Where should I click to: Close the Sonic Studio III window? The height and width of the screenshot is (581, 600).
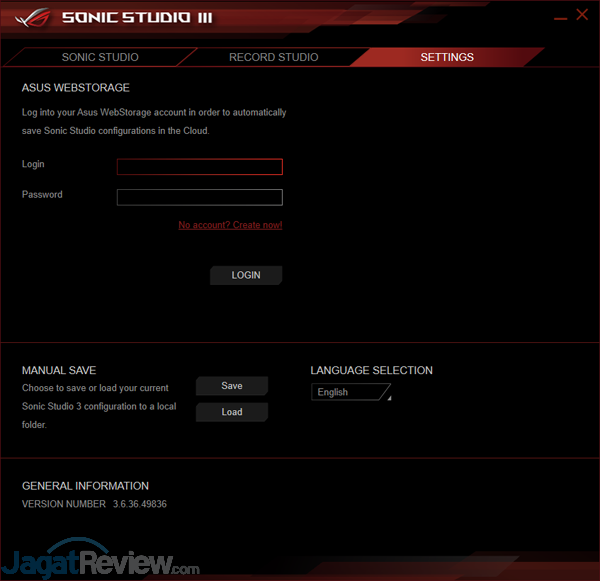tap(582, 15)
